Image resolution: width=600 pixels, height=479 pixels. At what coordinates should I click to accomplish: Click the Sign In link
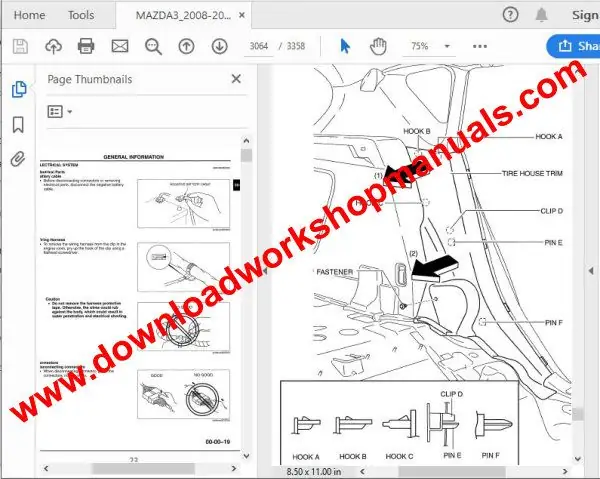click(585, 15)
